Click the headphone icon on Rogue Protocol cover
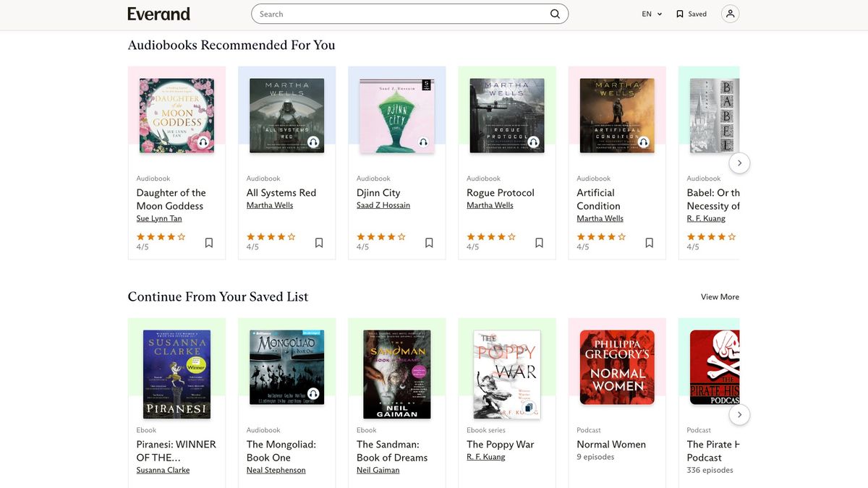The height and width of the screenshot is (488, 868). pos(533,142)
